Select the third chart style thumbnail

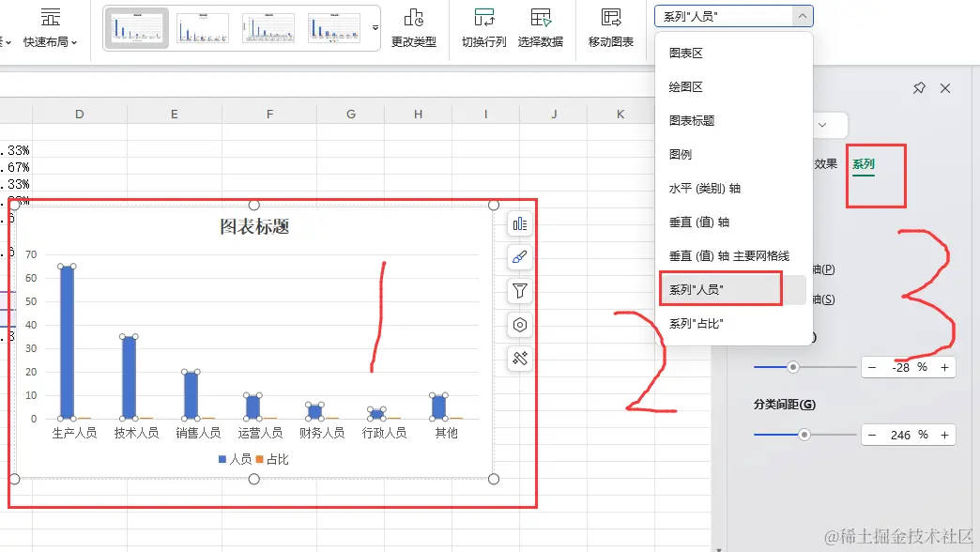(268, 28)
